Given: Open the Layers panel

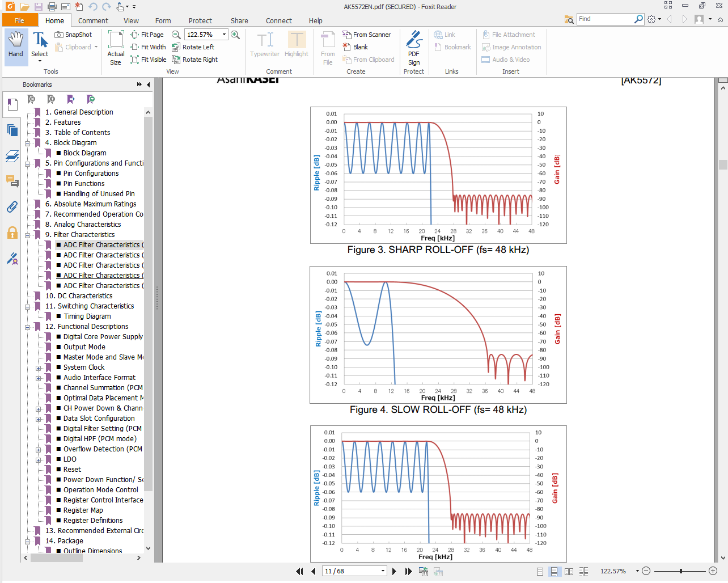Looking at the screenshot, I should 12,156.
